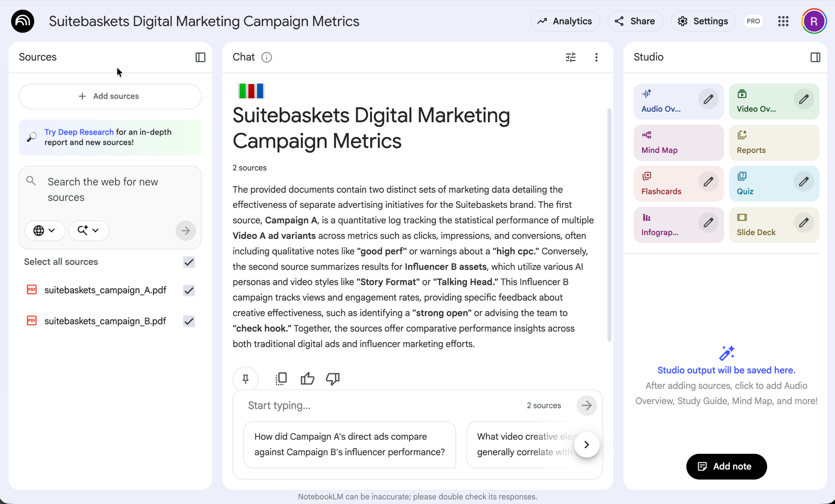Image resolution: width=835 pixels, height=504 pixels.
Task: Open Google apps grid icon
Action: click(x=783, y=21)
